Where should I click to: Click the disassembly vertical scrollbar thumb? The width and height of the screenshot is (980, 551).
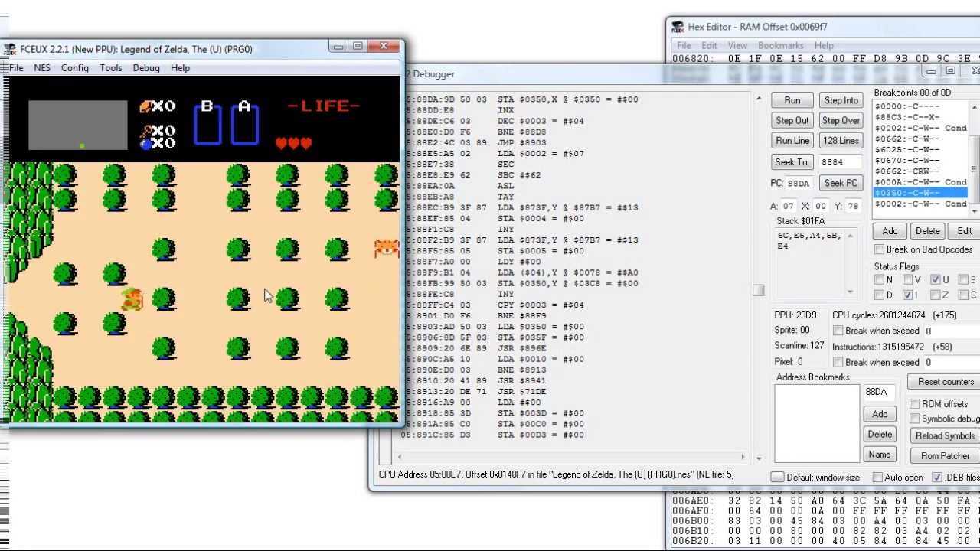758,290
